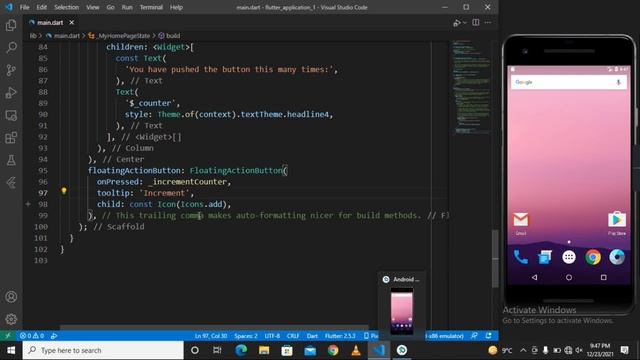Open the Selection menu
This screenshot has width=640, height=360.
[67, 7]
